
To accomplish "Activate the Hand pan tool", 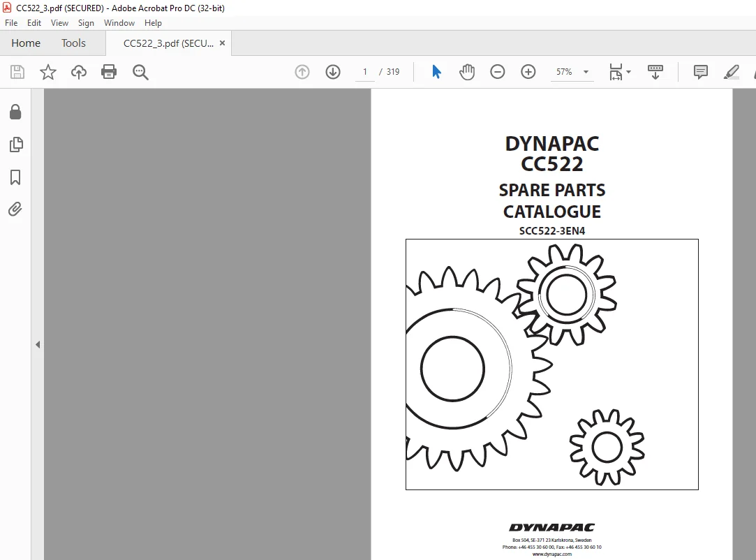I will pos(467,72).
